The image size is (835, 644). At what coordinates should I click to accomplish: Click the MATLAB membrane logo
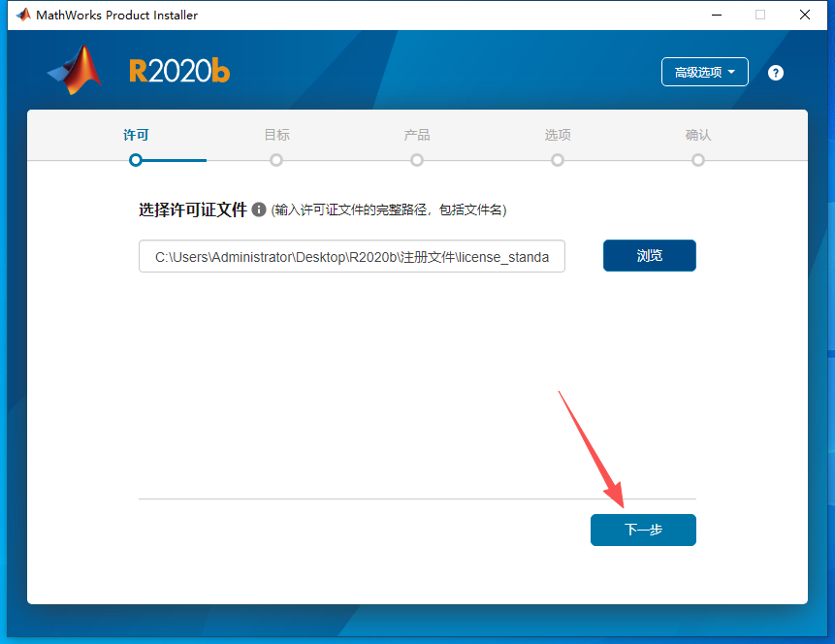[x=75, y=71]
